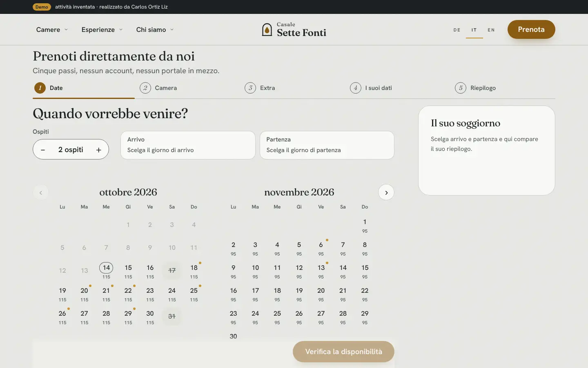Click the 'novembre 2026' month title
The height and width of the screenshot is (368, 588).
click(x=299, y=192)
